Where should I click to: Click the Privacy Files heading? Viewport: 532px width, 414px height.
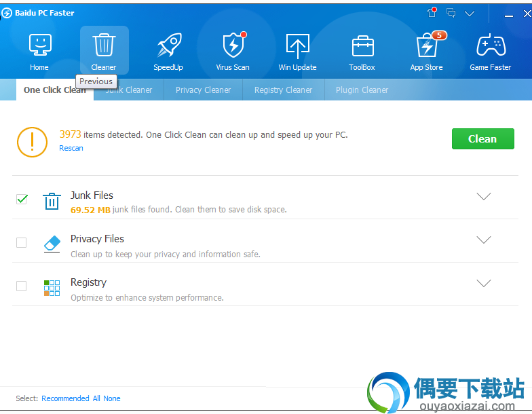click(x=97, y=239)
